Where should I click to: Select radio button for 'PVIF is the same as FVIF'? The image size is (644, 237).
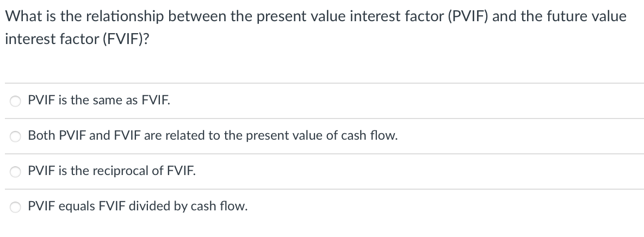tap(16, 101)
